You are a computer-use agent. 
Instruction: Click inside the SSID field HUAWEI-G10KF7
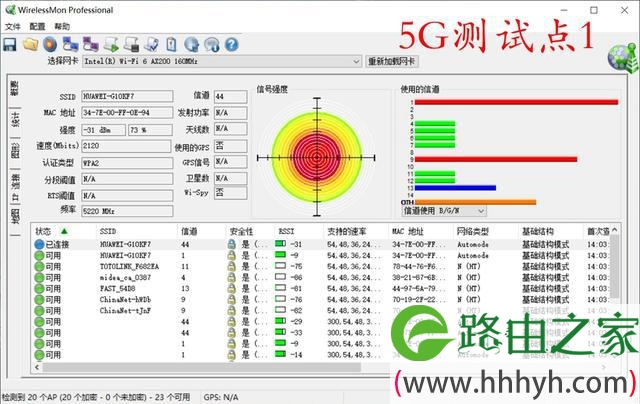click(127, 96)
